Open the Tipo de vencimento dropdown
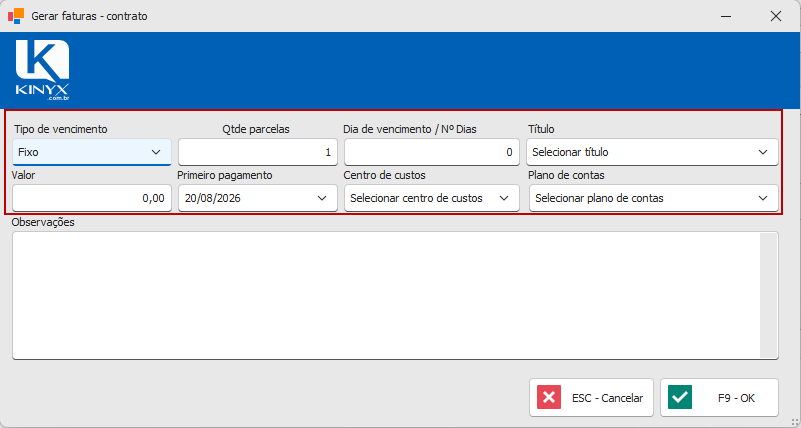This screenshot has width=801, height=428. point(91,152)
